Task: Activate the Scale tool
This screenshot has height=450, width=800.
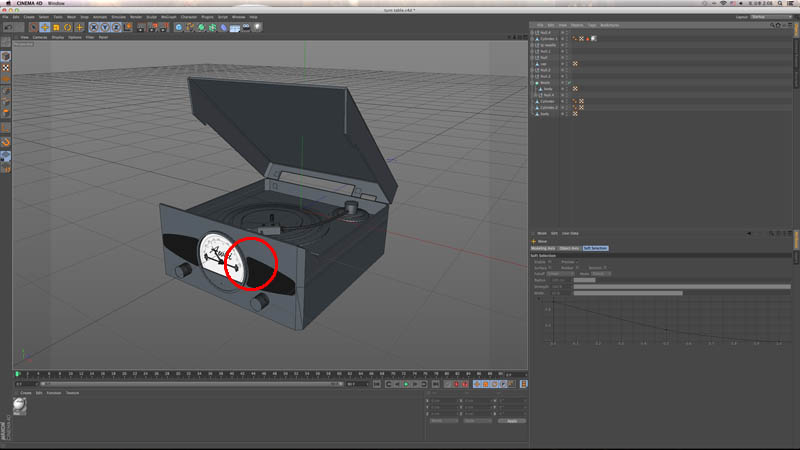Action: 56,28
